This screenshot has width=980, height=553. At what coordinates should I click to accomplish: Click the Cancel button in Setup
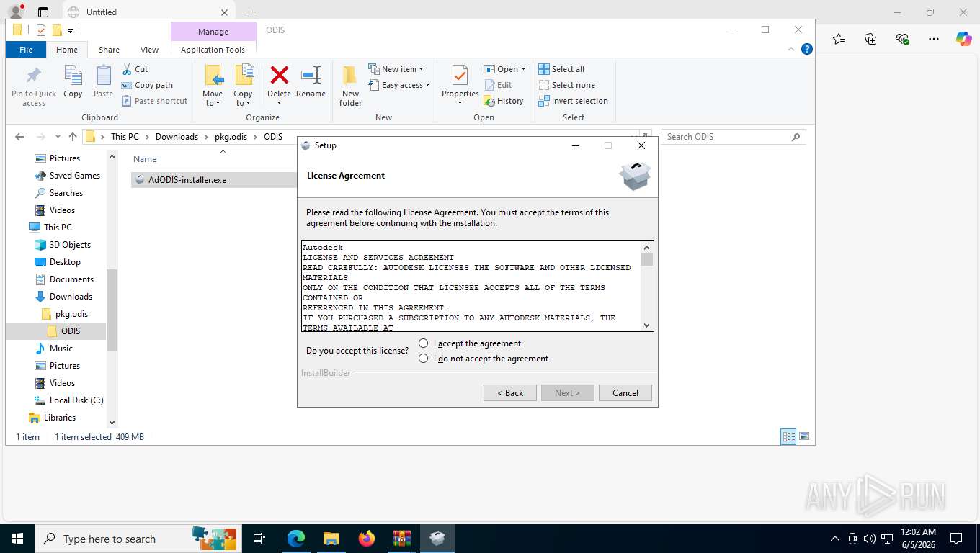tap(625, 392)
